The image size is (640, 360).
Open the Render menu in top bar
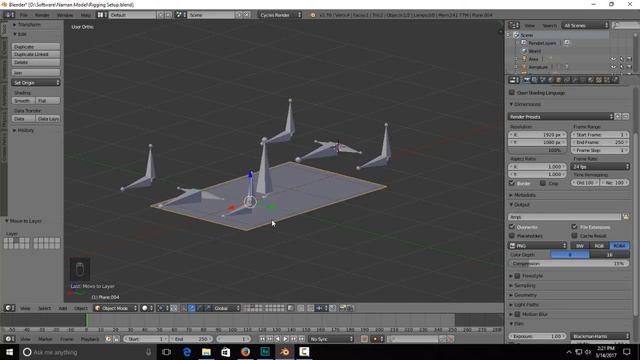point(42,15)
